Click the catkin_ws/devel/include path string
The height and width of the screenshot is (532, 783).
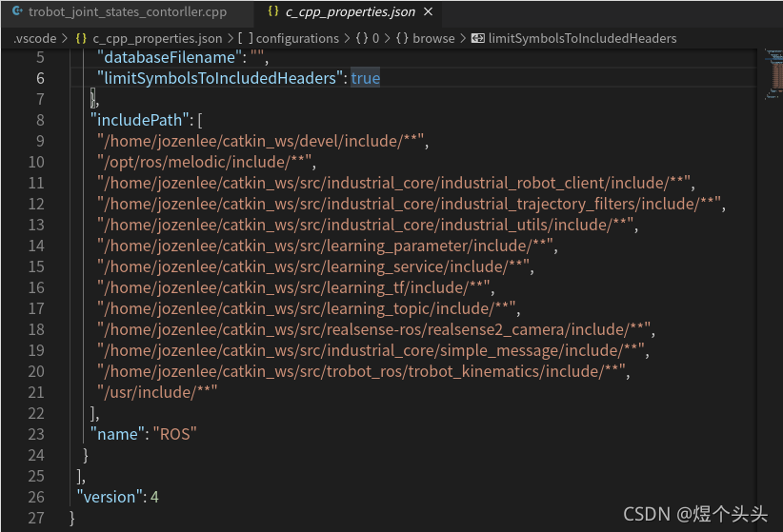click(261, 141)
